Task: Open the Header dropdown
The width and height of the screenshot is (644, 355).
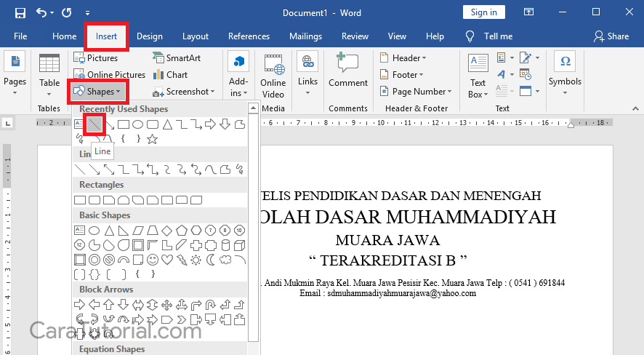Action: (403, 58)
